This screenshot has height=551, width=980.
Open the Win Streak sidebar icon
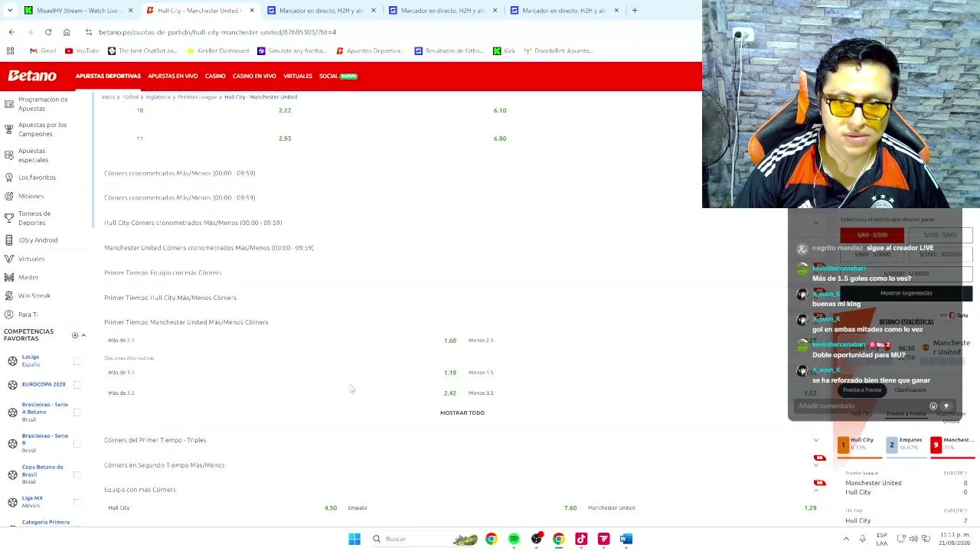click(9, 295)
